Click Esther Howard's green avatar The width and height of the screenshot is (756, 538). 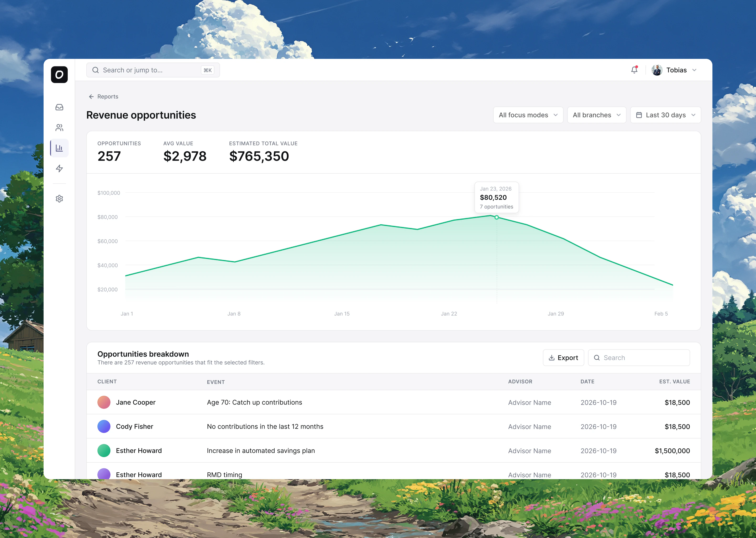104,451
